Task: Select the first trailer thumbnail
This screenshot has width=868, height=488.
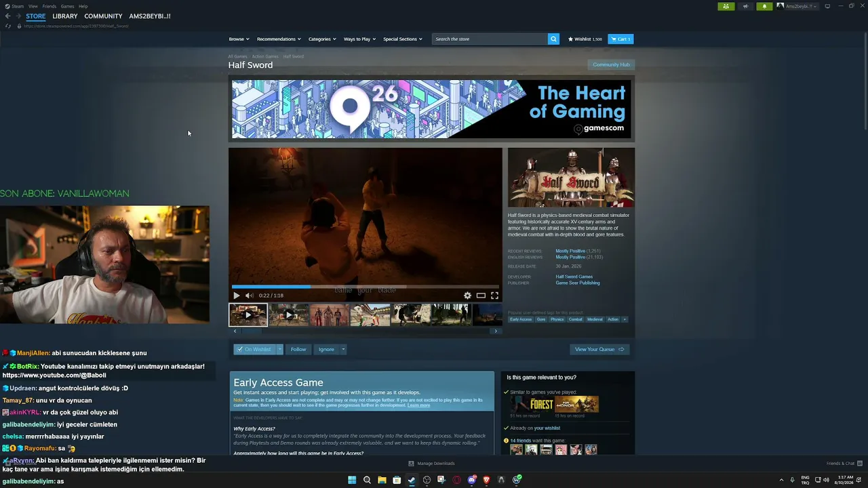Action: (x=248, y=314)
